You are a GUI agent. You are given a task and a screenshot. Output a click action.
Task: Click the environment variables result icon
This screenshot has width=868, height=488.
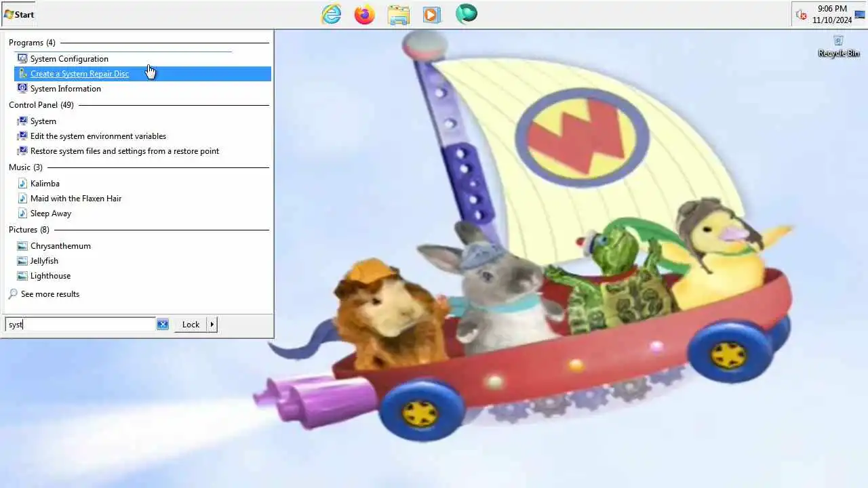22,136
